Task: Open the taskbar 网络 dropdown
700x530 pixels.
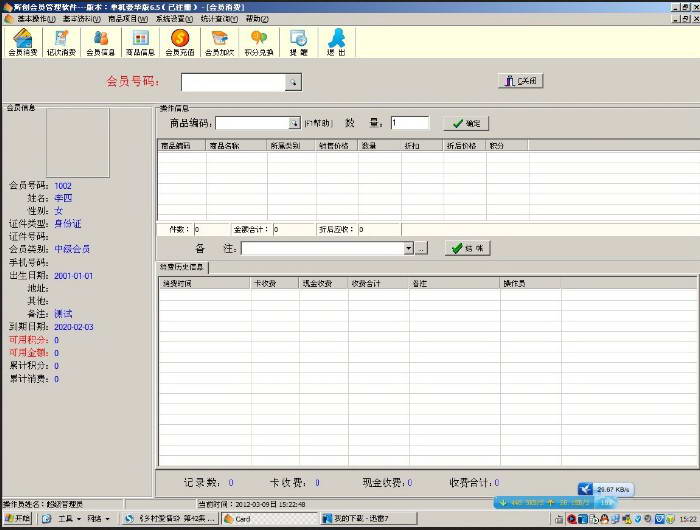Action: tap(98, 519)
